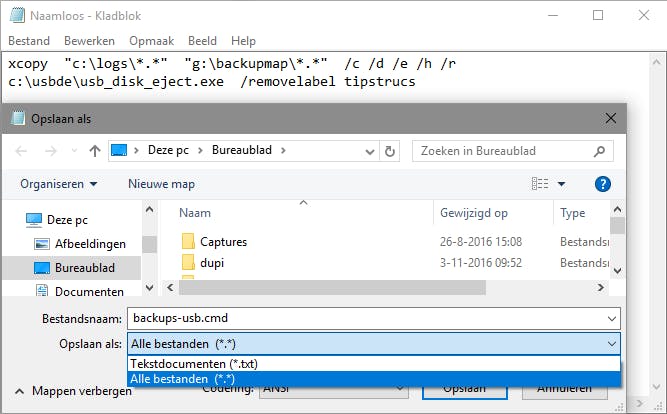Select Documenten in the navigation pane
Viewport: 667px width, 414px height.
tap(89, 292)
